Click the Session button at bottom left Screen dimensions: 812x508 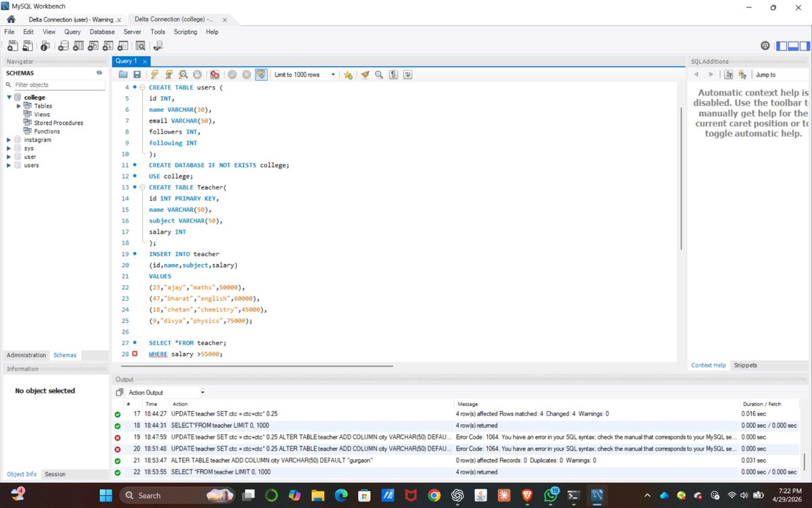(55, 474)
